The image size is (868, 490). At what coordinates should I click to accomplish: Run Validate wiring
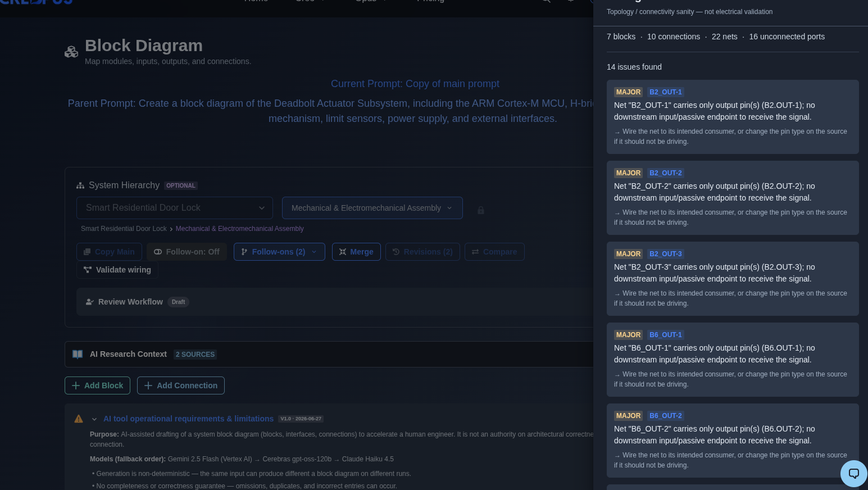[117, 270]
